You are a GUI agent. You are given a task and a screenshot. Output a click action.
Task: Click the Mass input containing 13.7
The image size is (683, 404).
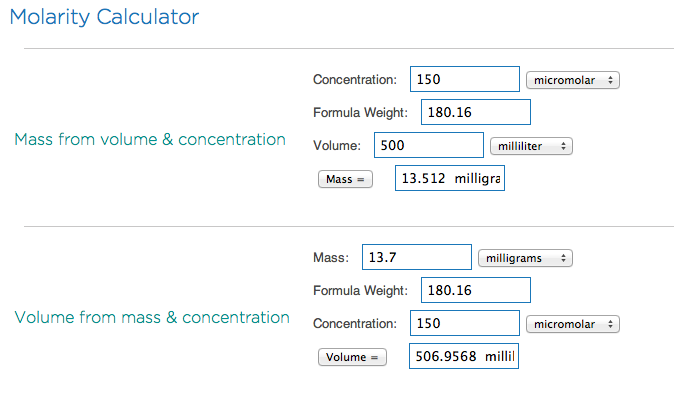[x=415, y=257]
